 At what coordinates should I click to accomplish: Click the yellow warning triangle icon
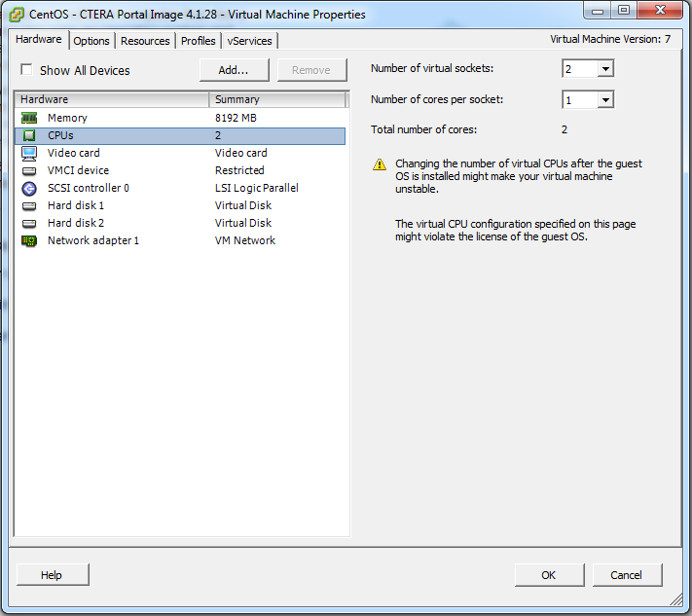coord(380,164)
